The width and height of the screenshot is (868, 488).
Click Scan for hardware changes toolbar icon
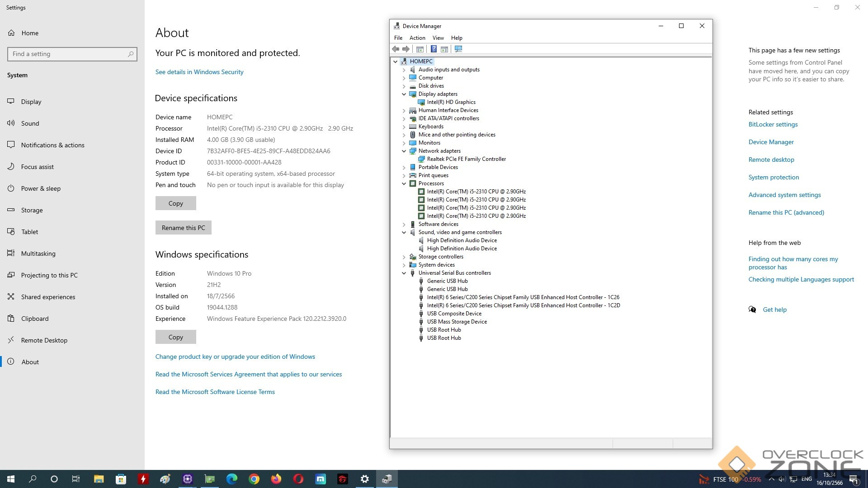click(x=458, y=49)
